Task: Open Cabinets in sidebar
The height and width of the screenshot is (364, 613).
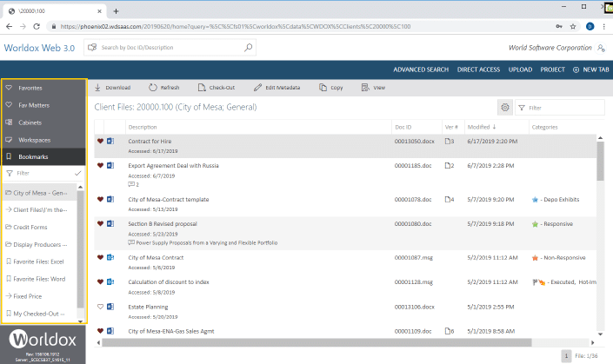Action: [x=43, y=122]
